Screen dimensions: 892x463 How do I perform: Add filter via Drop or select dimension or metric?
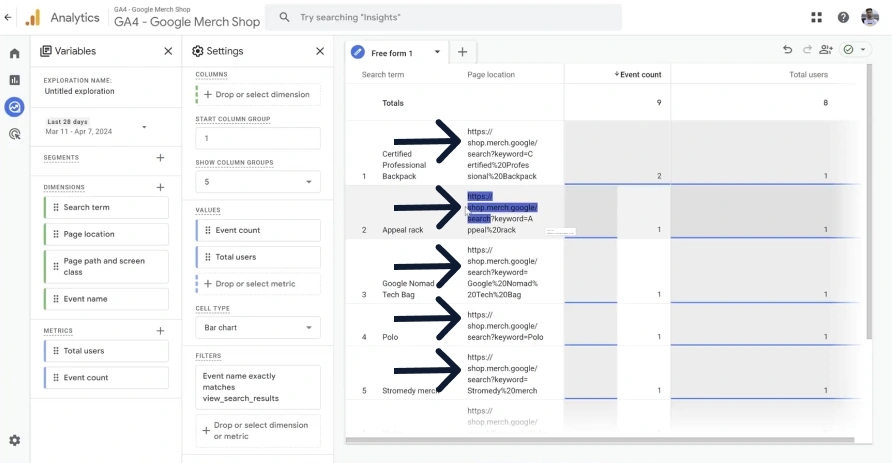click(x=258, y=431)
